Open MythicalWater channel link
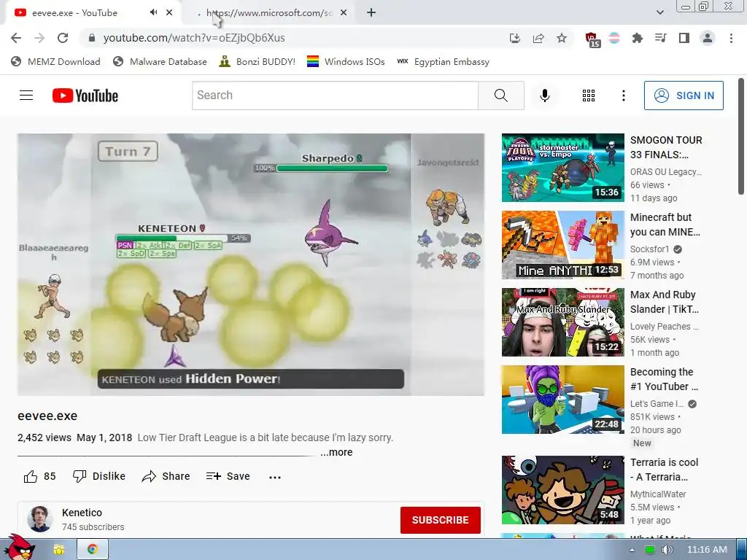The height and width of the screenshot is (560, 747). 658,494
